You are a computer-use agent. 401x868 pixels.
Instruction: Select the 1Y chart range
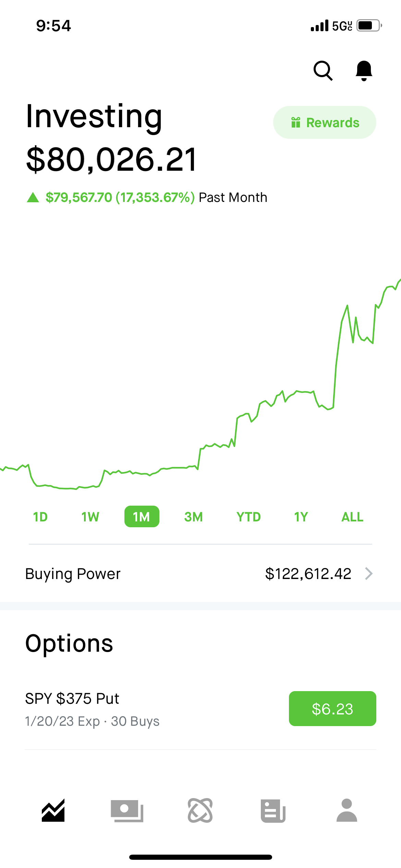[301, 517]
